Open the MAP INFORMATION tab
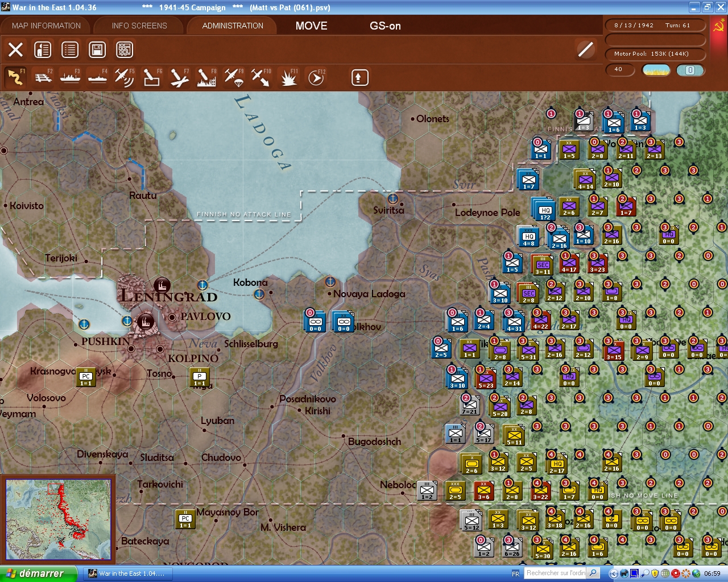 [46, 26]
